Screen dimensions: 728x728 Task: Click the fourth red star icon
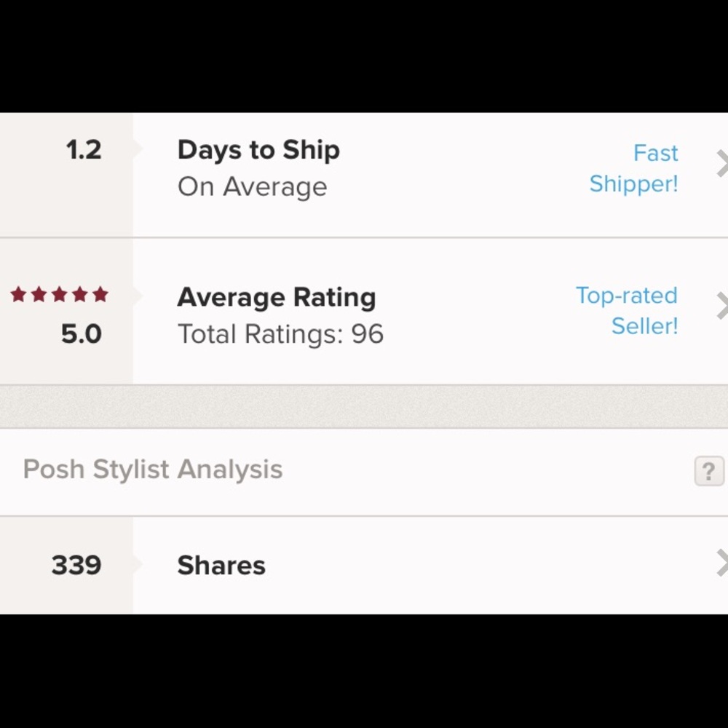pos(79,294)
